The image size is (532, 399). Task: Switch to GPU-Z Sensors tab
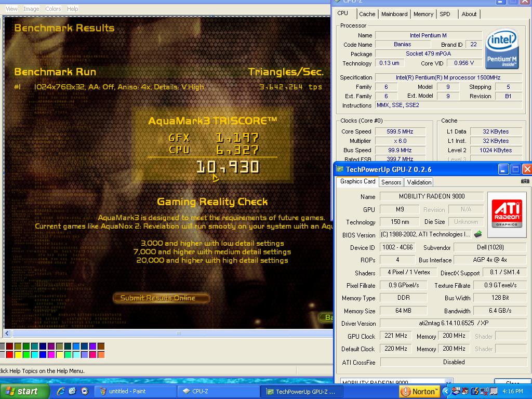(x=391, y=182)
